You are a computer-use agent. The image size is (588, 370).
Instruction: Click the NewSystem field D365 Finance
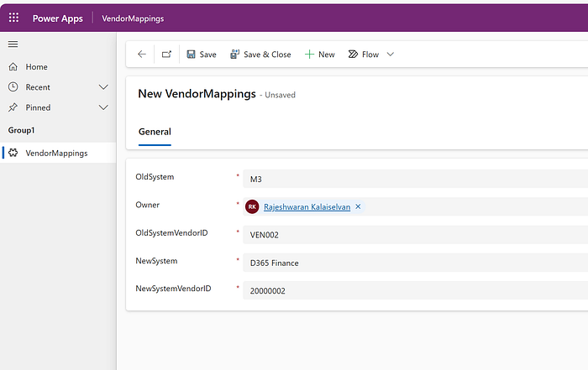(416, 263)
